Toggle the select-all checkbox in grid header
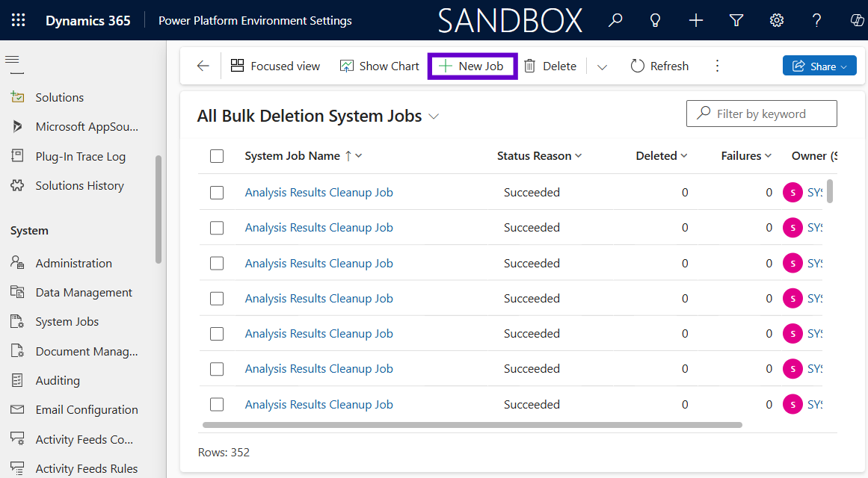868x478 pixels. point(217,156)
